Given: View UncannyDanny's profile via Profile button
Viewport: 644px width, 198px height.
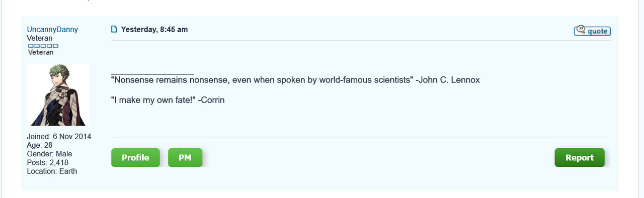Looking at the screenshot, I should pos(135,157).
